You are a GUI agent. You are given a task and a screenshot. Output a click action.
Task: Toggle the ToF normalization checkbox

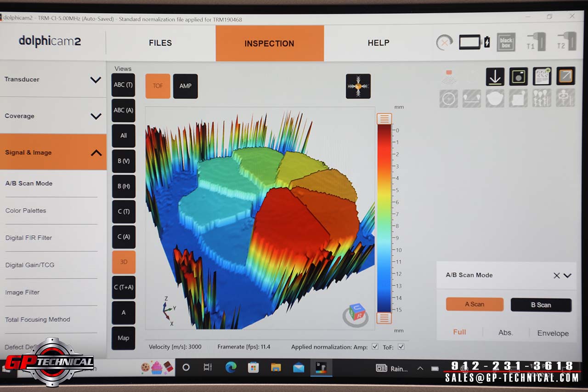(x=401, y=347)
